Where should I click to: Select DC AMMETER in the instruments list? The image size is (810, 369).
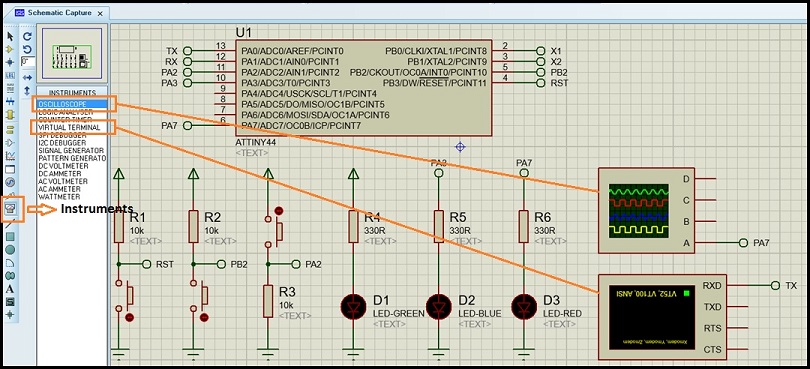pos(59,174)
